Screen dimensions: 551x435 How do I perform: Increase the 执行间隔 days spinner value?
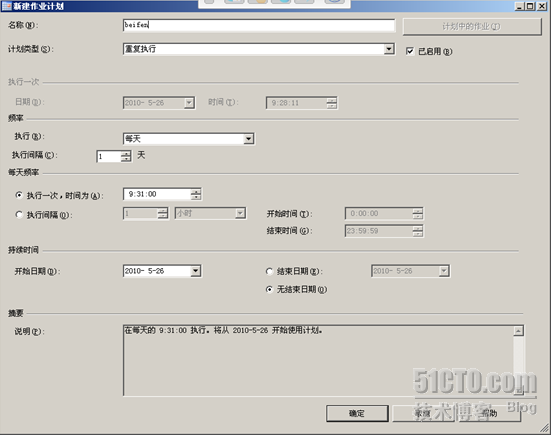pos(126,154)
